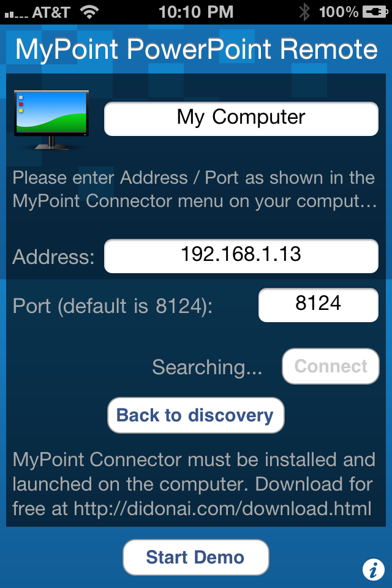Viewport: 392px width, 588px height.
Task: Tap the Wi-Fi status icon
Action: pyautogui.click(x=89, y=12)
